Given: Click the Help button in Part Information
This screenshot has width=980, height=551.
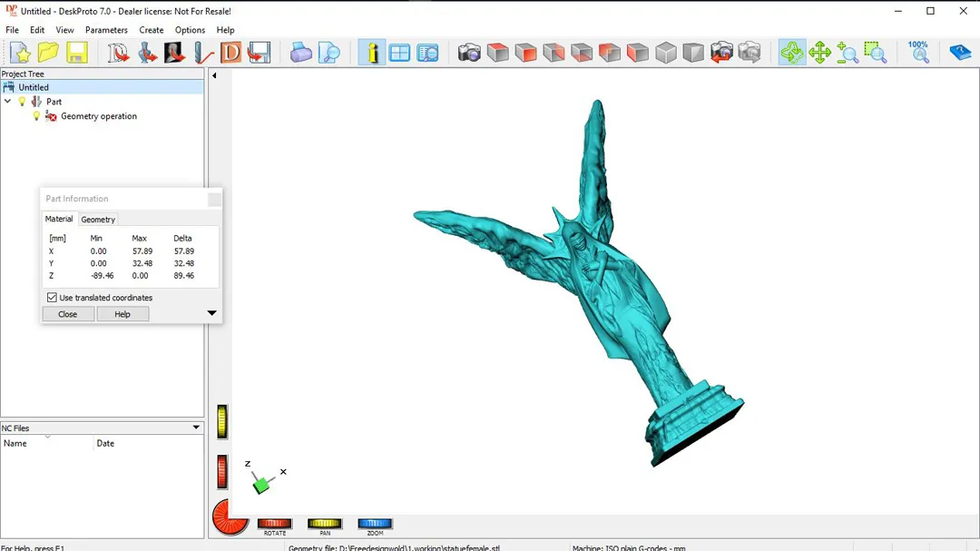Looking at the screenshot, I should coord(122,314).
